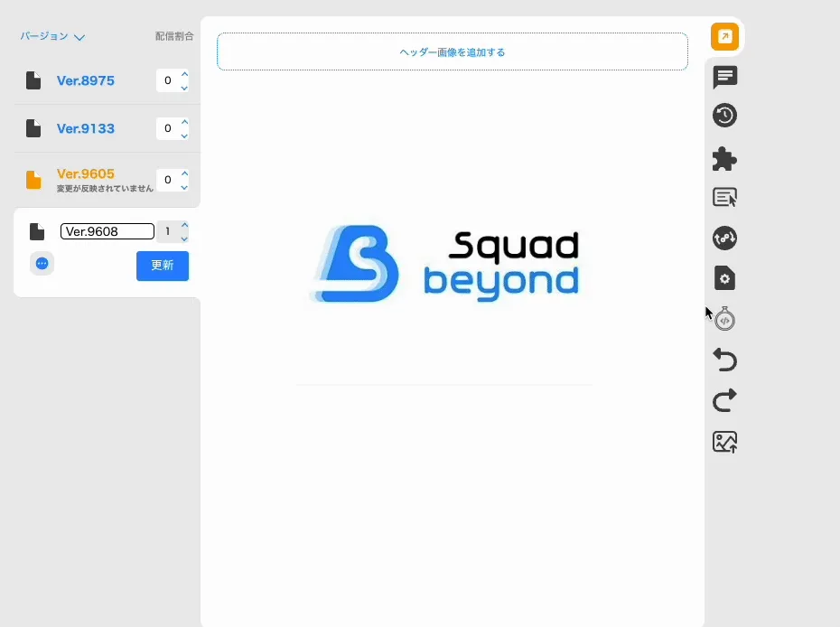
Task: Select the Ver.9605 version link
Action: click(86, 173)
